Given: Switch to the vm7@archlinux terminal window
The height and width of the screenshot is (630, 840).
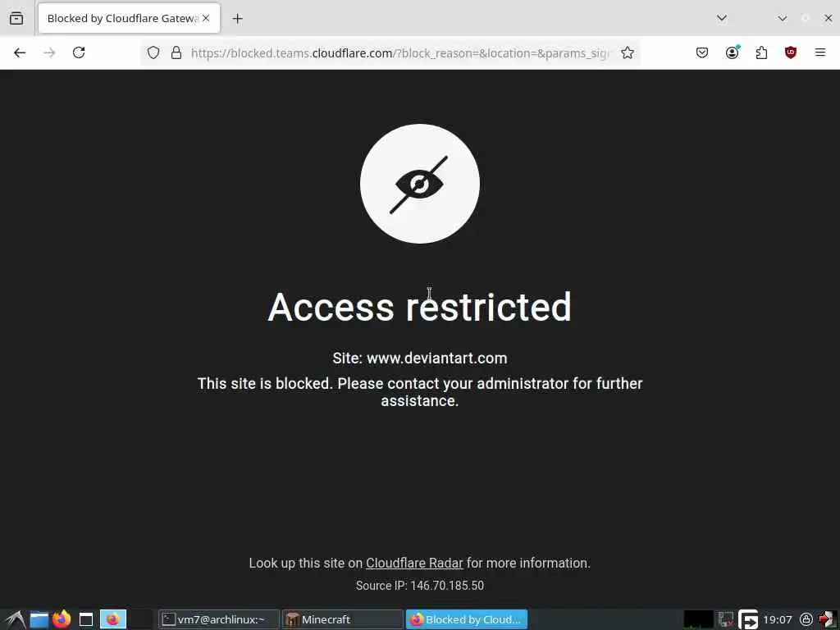Looking at the screenshot, I should tap(218, 619).
